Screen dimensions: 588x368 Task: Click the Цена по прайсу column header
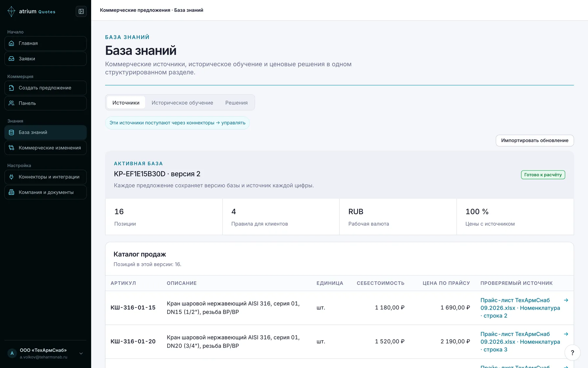point(446,283)
